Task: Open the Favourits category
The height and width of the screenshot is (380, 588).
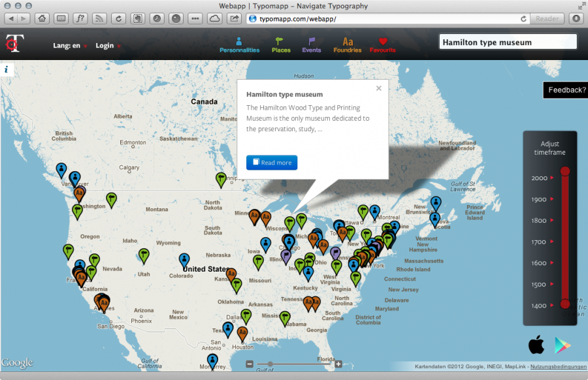Action: coord(383,45)
